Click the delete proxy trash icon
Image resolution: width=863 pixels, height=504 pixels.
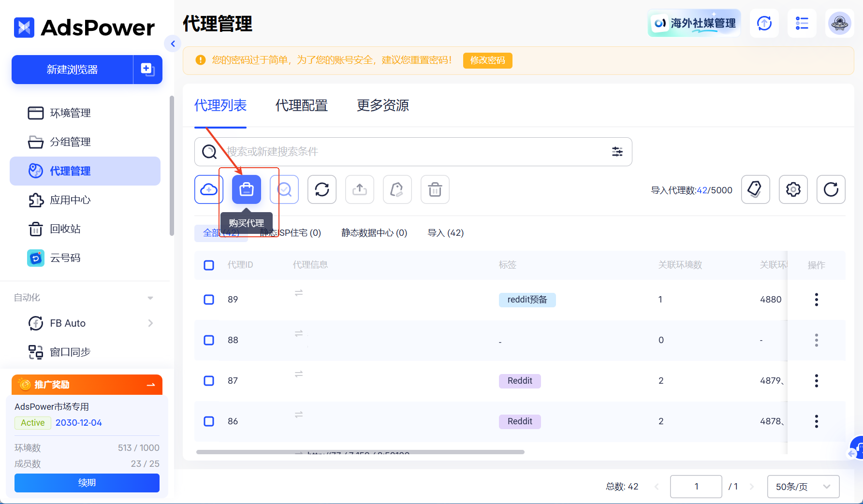[435, 189]
